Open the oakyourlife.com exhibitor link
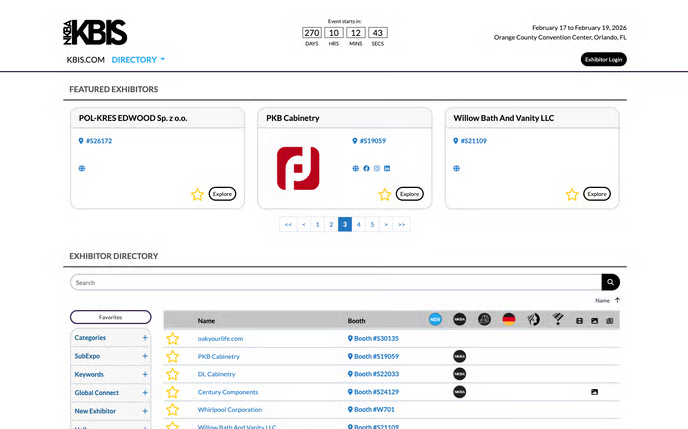The width and height of the screenshot is (688, 429). (220, 339)
